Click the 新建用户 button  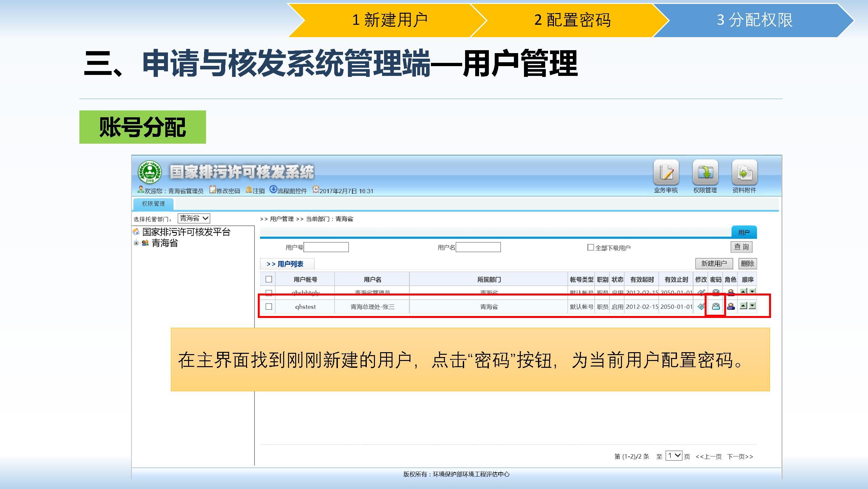714,263
